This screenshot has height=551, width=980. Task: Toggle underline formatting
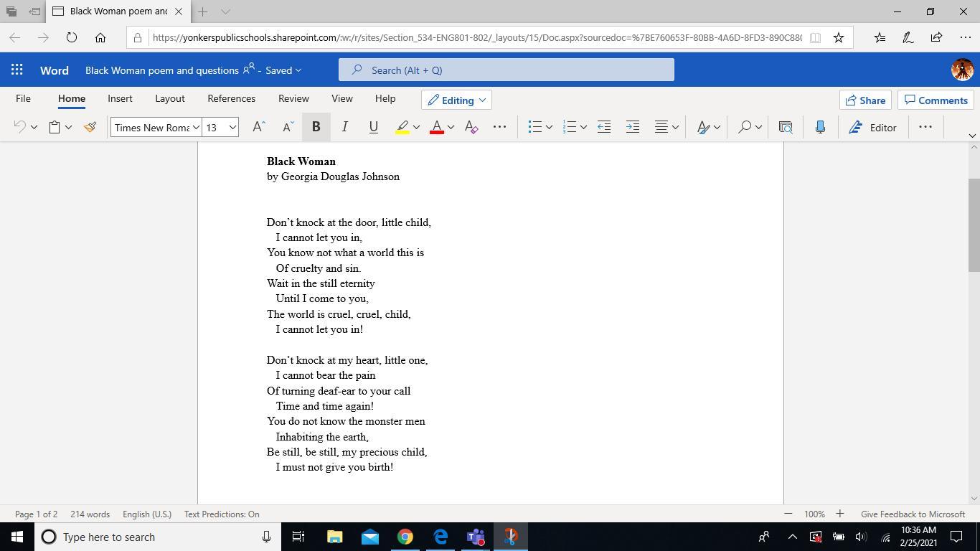[x=373, y=127]
